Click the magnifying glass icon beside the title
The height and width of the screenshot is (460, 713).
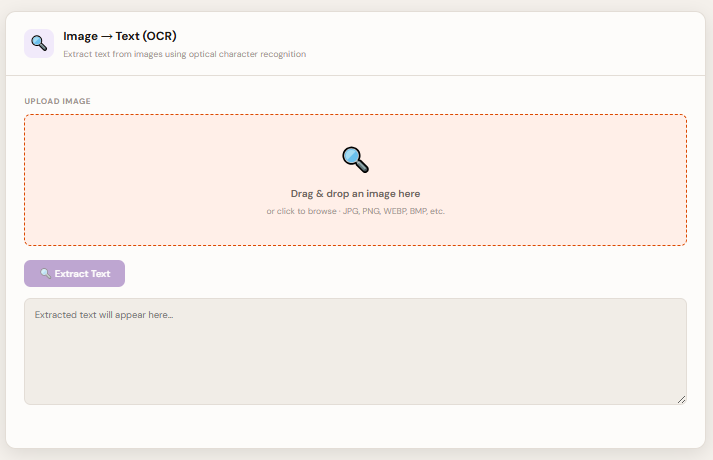tap(39, 44)
